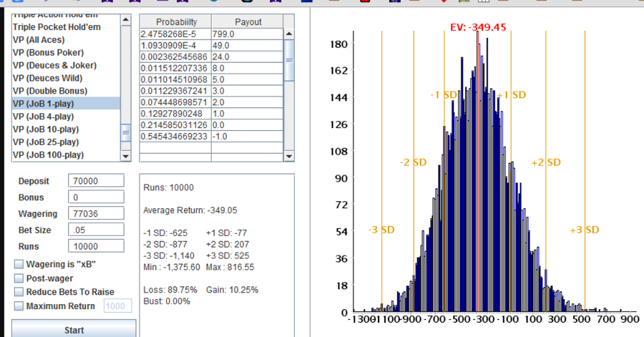Toggle the Maximum Return checkbox
The height and width of the screenshot is (337, 644).
point(19,306)
